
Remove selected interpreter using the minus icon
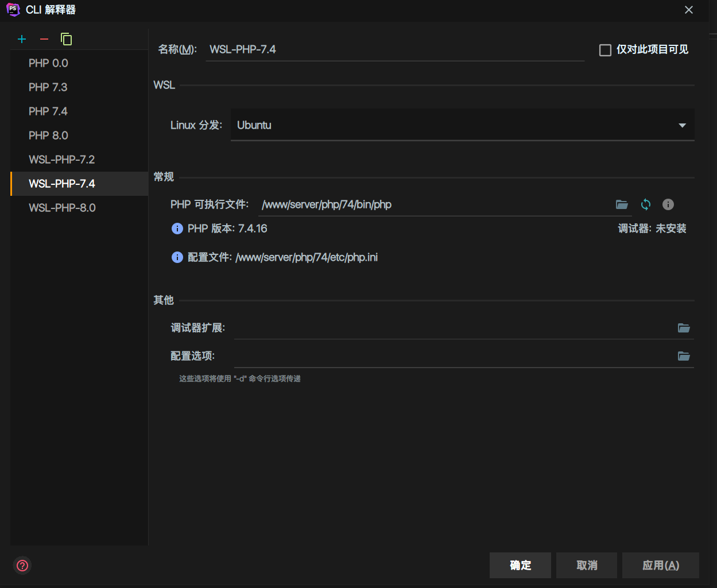tap(44, 39)
